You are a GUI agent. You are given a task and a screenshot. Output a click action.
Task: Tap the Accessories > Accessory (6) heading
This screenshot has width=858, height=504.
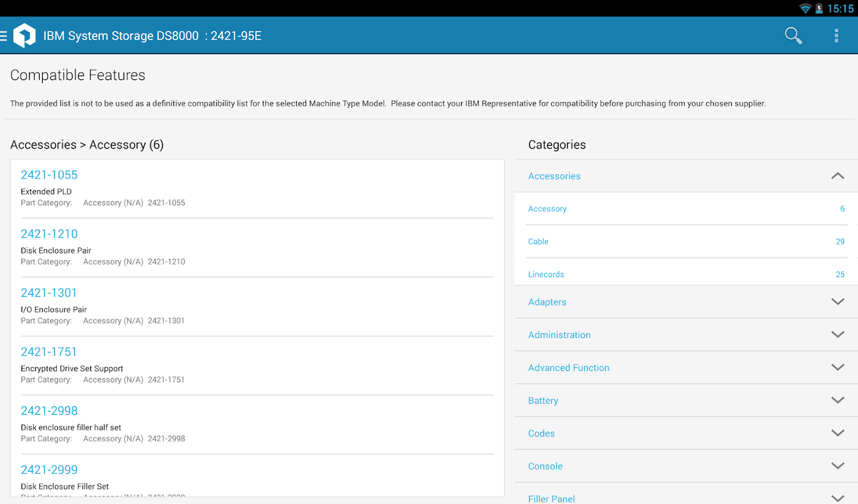[87, 145]
